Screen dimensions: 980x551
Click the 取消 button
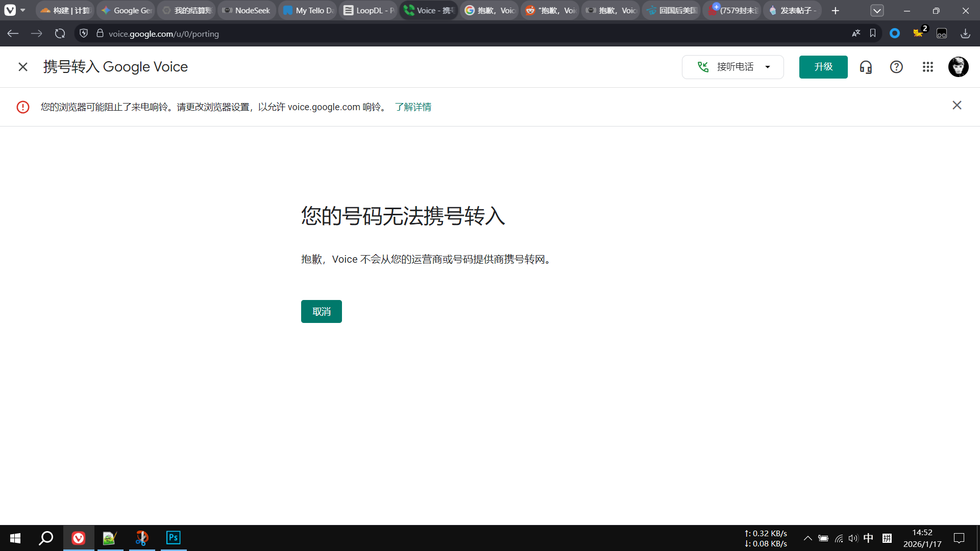[321, 311]
